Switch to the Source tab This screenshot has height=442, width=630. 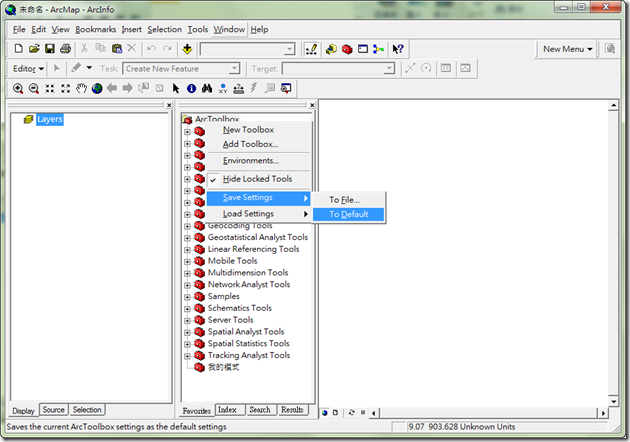pos(53,410)
